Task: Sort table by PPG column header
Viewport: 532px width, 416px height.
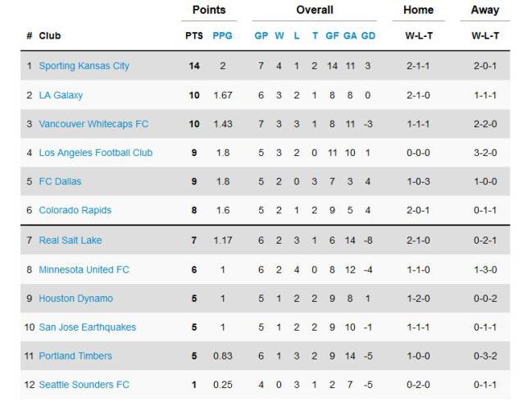Action: tap(223, 35)
